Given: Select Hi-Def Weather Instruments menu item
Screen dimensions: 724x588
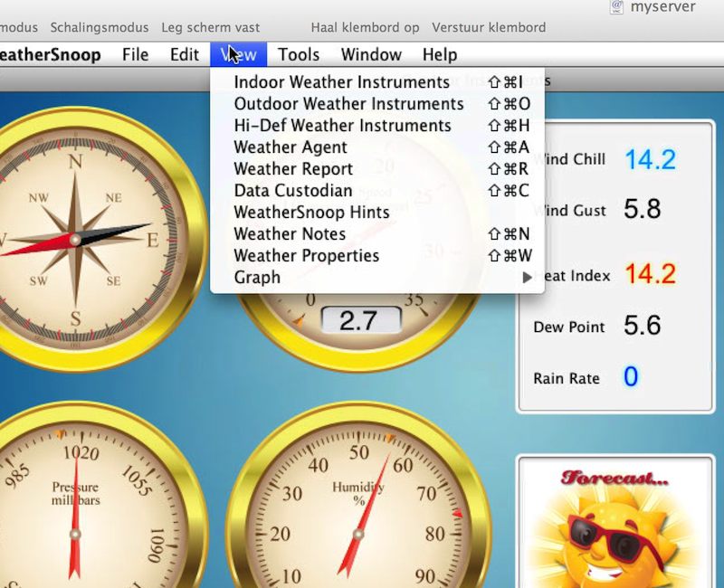Looking at the screenshot, I should (x=377, y=126).
